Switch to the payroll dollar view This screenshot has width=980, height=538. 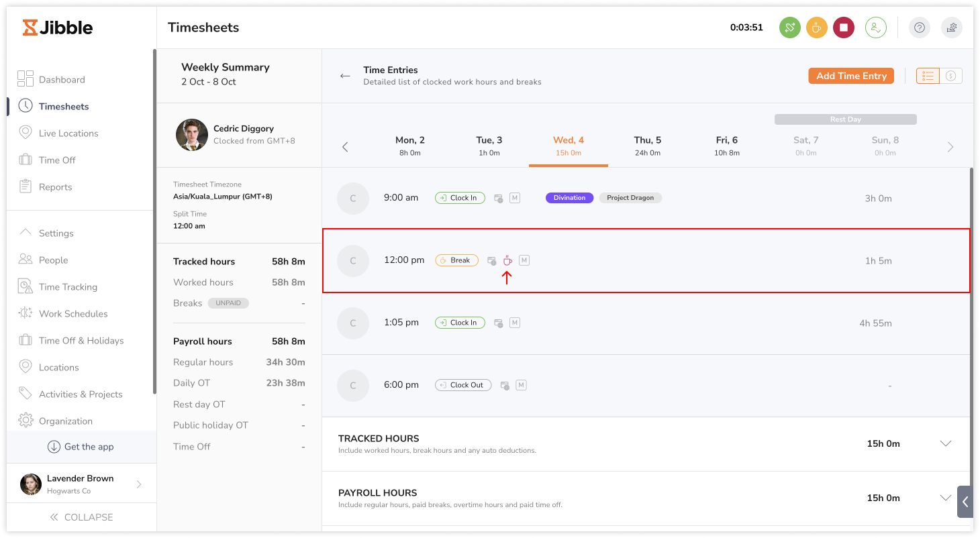point(950,76)
